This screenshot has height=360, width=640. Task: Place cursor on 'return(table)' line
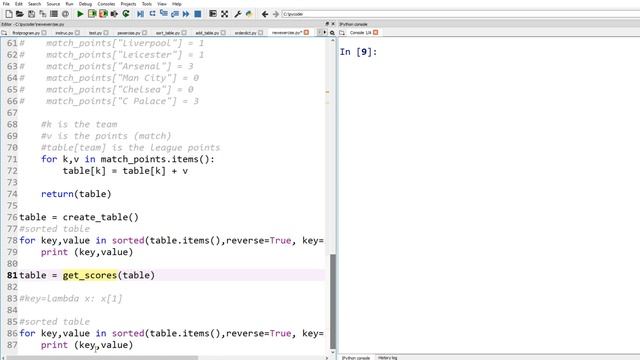click(76, 194)
